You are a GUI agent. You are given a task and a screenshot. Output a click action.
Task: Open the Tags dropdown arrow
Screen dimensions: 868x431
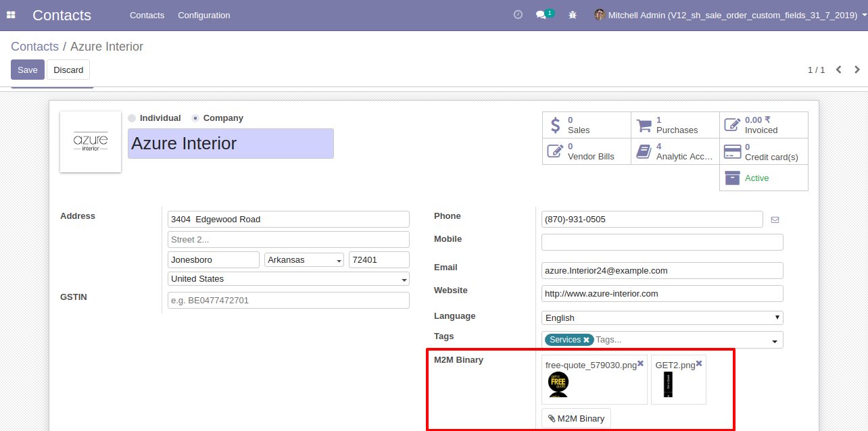tap(775, 341)
